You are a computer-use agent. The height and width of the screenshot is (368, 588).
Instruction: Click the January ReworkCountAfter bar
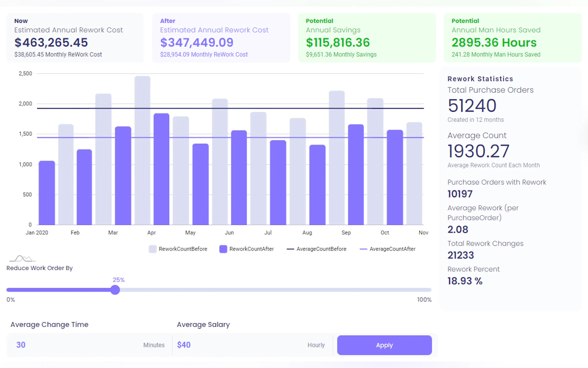(47, 192)
